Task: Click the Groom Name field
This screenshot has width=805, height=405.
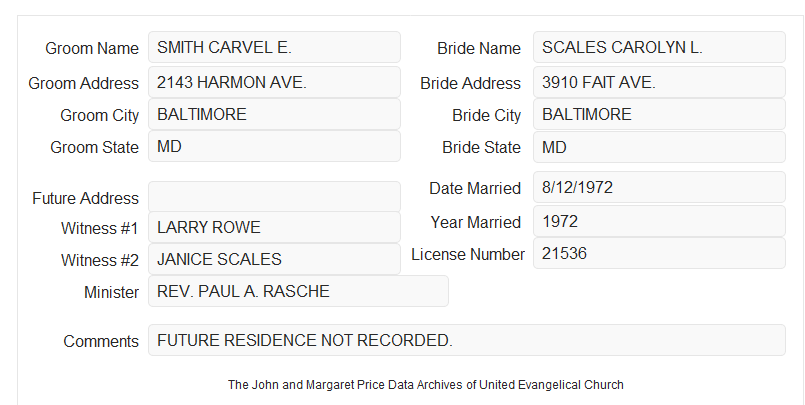Action: pos(274,47)
